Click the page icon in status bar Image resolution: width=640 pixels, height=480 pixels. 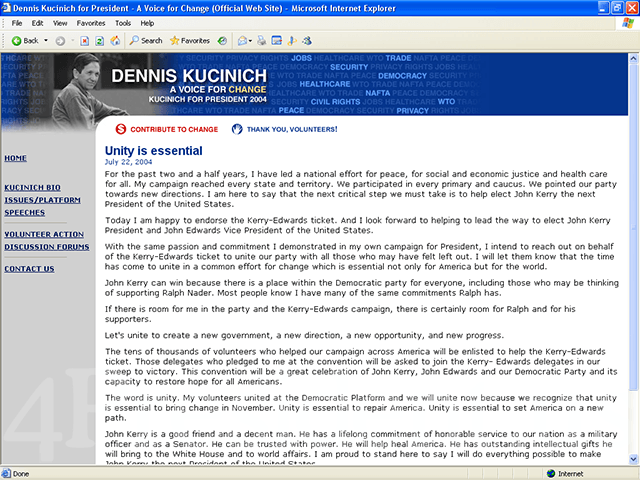(x=6, y=473)
